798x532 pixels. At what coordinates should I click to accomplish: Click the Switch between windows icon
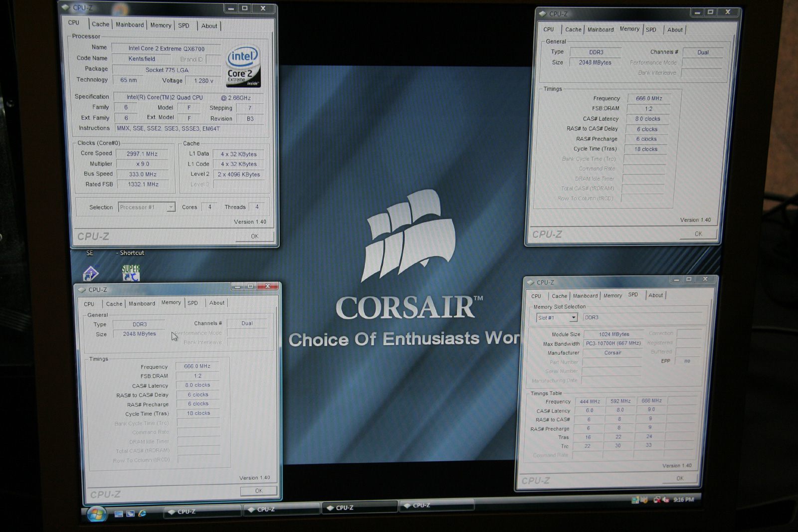130,514
